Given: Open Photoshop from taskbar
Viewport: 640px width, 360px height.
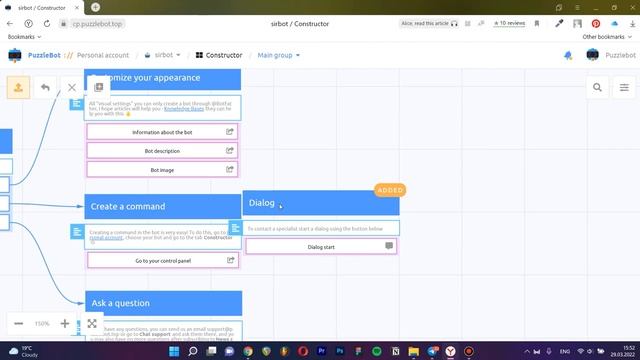Looking at the screenshot, I should click(x=340, y=351).
